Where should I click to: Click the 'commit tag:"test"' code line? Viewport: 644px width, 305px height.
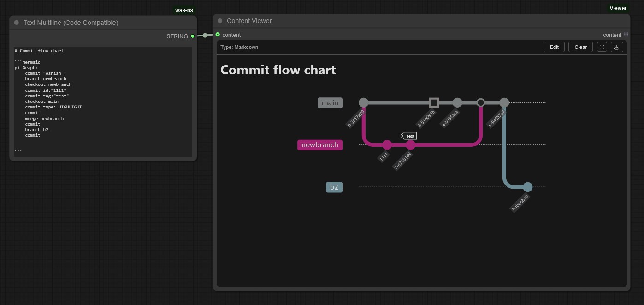[x=47, y=96]
